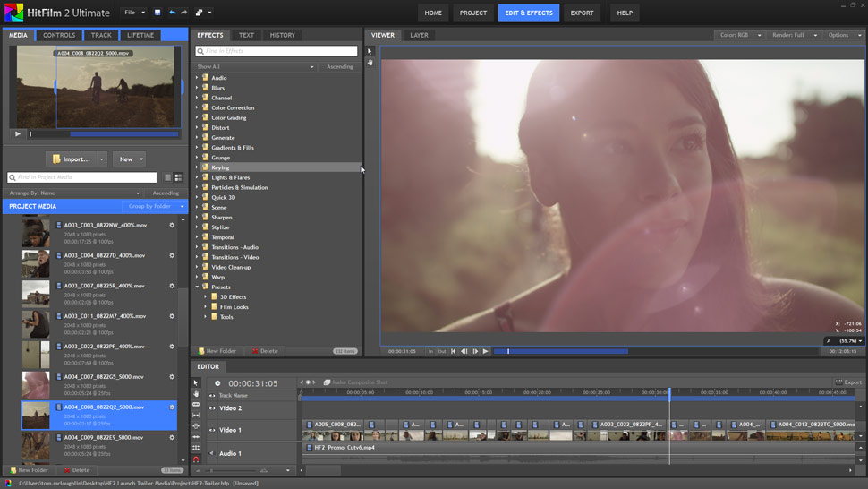
Task: Click the viewer playback scrub bar
Action: tap(626, 351)
